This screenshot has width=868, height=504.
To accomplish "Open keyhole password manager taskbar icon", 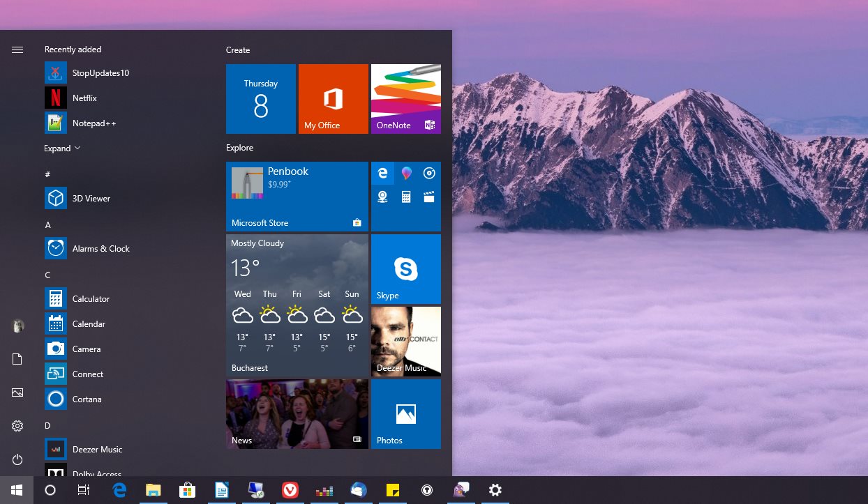I will coord(426,490).
